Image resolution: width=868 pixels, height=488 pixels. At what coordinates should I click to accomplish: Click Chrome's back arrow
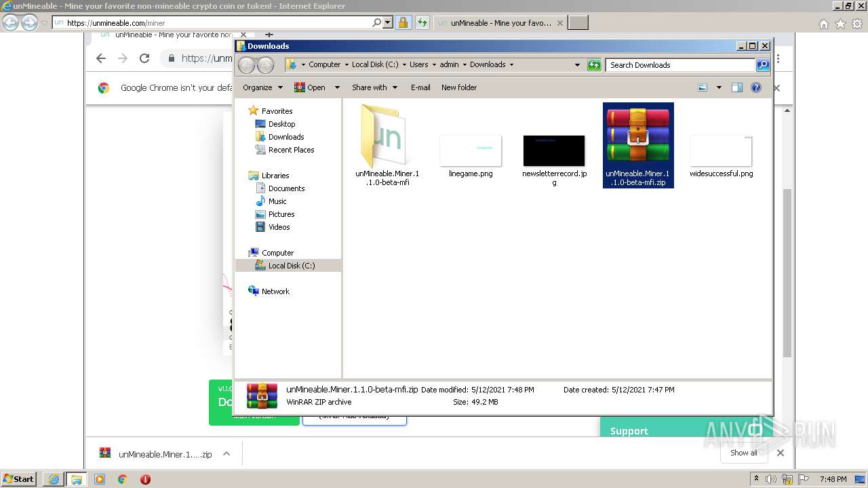(101, 58)
